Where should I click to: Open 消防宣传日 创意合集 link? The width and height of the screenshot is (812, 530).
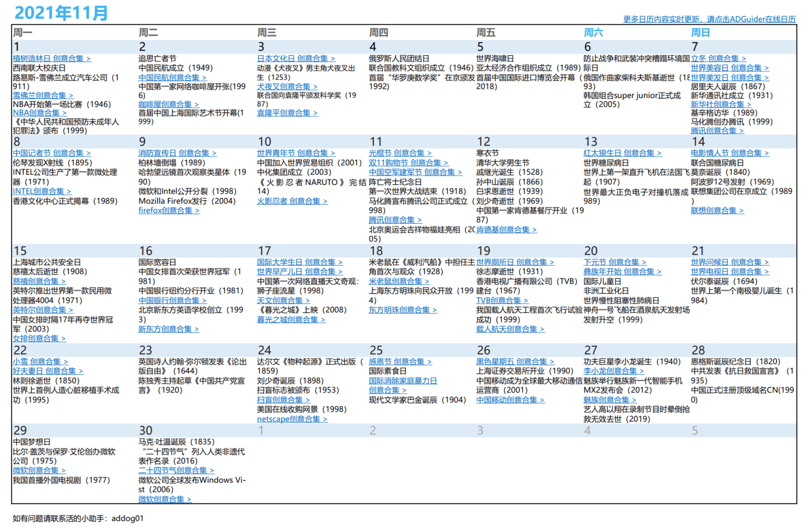(178, 153)
